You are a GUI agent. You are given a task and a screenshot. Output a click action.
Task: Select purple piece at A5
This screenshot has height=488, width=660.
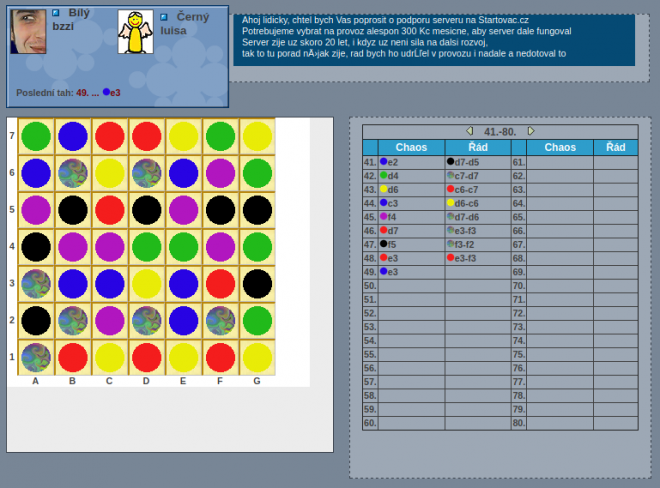pos(36,210)
